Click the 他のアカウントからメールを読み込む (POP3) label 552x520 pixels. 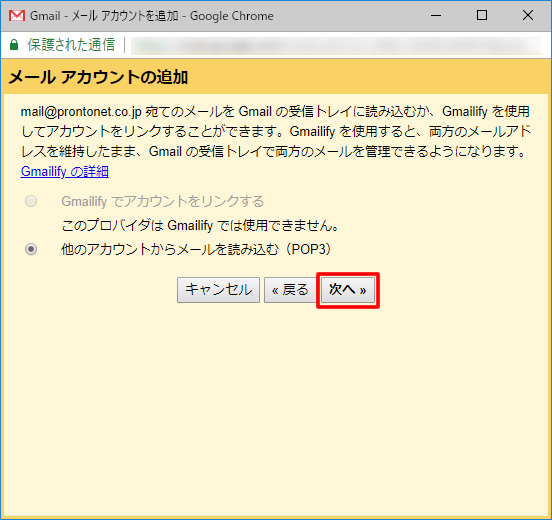pos(196,249)
